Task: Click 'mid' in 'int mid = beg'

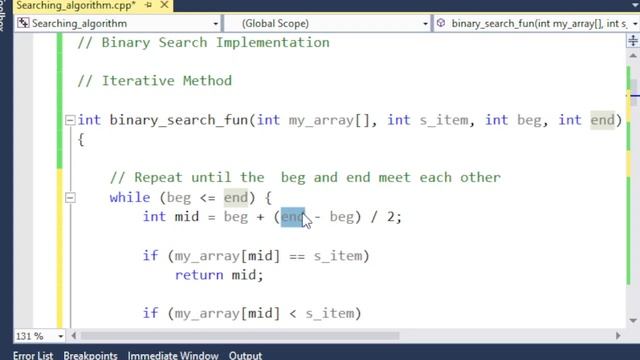Action: click(x=187, y=217)
